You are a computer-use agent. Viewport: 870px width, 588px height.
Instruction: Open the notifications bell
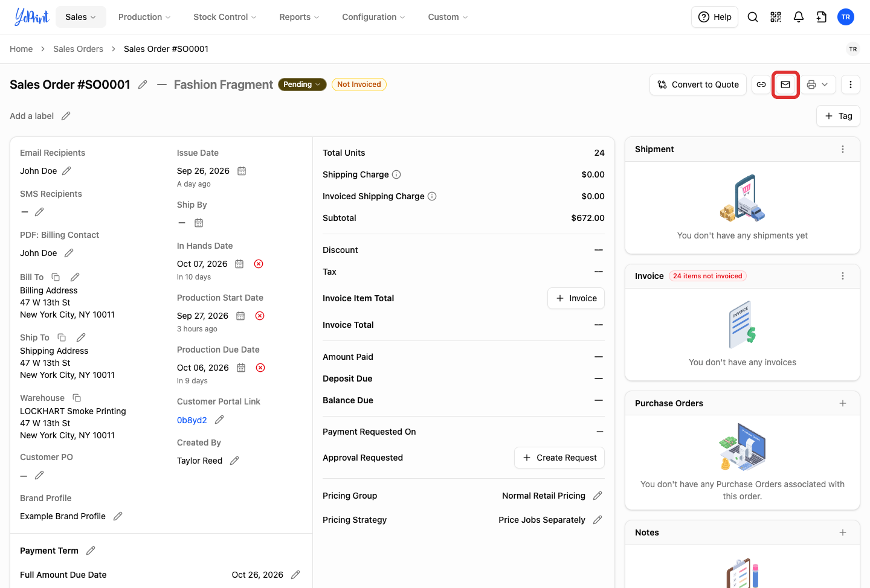(x=799, y=17)
